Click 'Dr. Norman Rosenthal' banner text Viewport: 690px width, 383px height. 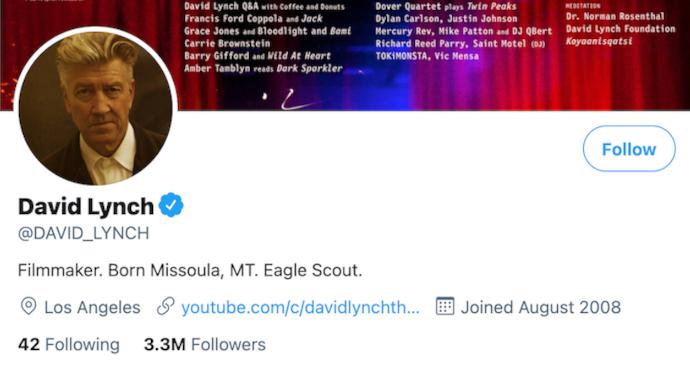tap(615, 16)
